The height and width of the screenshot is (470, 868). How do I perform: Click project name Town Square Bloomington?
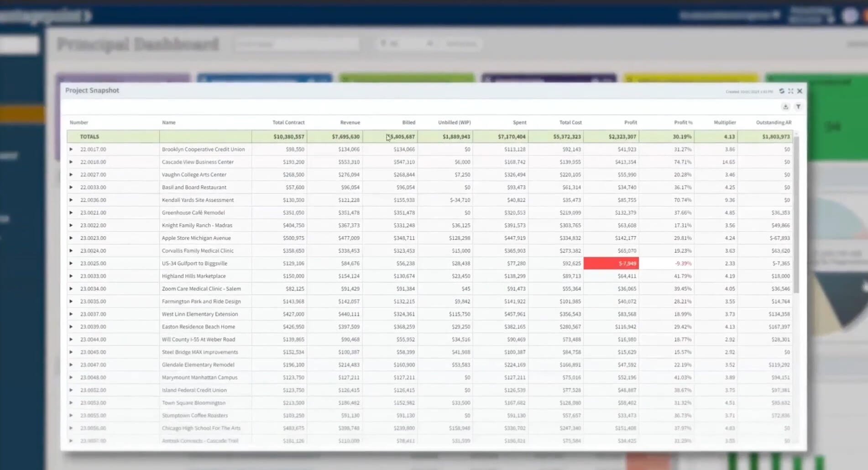193,403
